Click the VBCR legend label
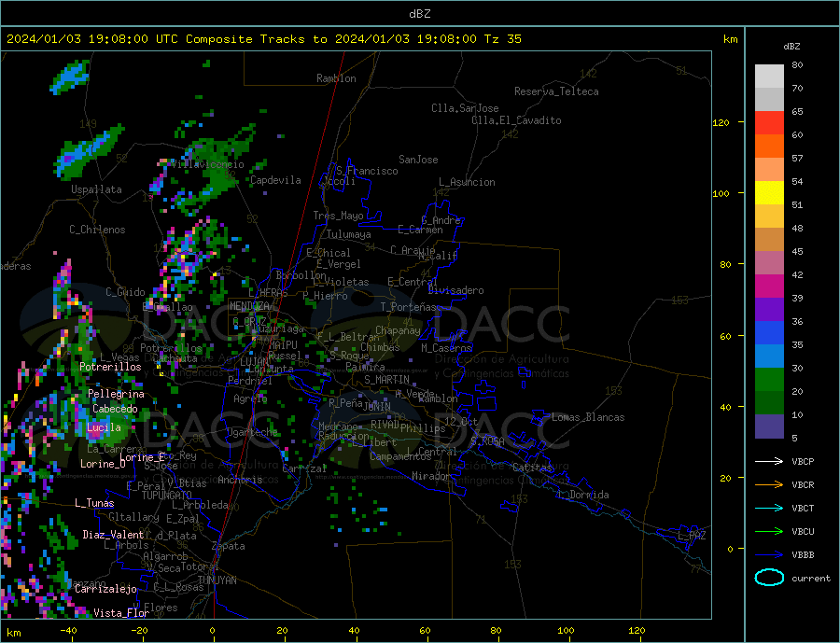 [803, 485]
